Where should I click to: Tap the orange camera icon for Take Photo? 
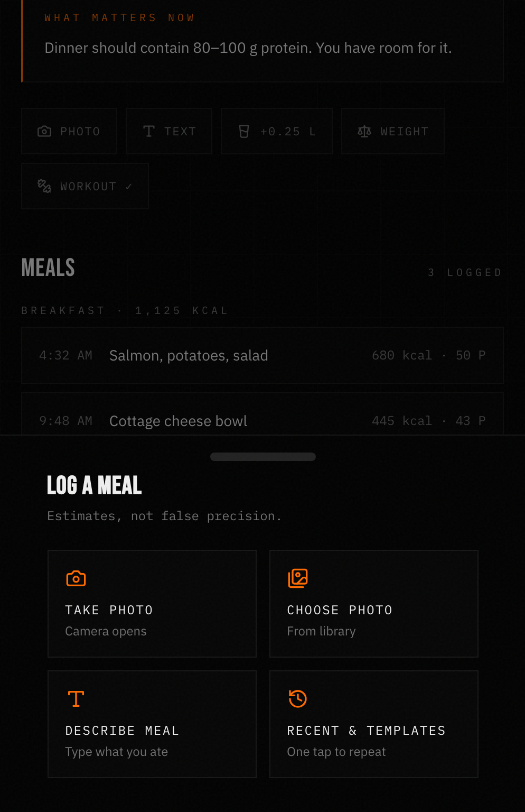click(x=76, y=578)
